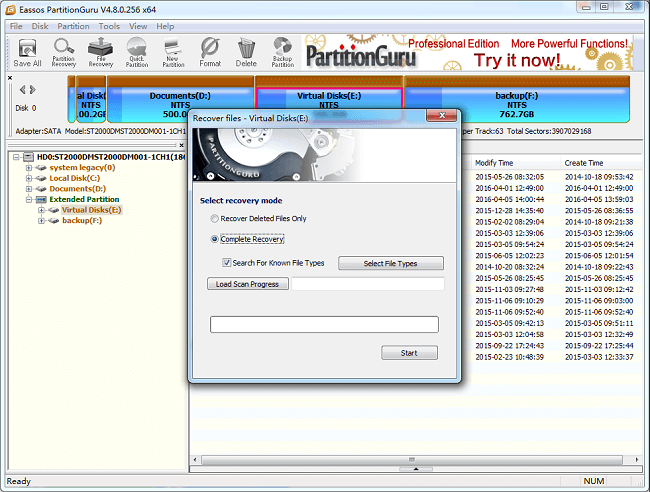This screenshot has height=492, width=650.
Task: Click the scan progress file path field
Action: pos(368,284)
